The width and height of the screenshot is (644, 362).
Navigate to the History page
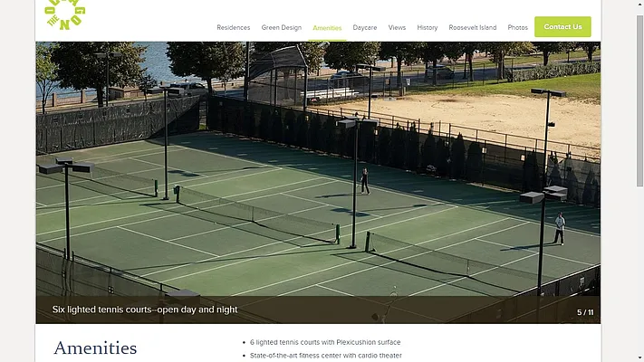[x=428, y=27]
